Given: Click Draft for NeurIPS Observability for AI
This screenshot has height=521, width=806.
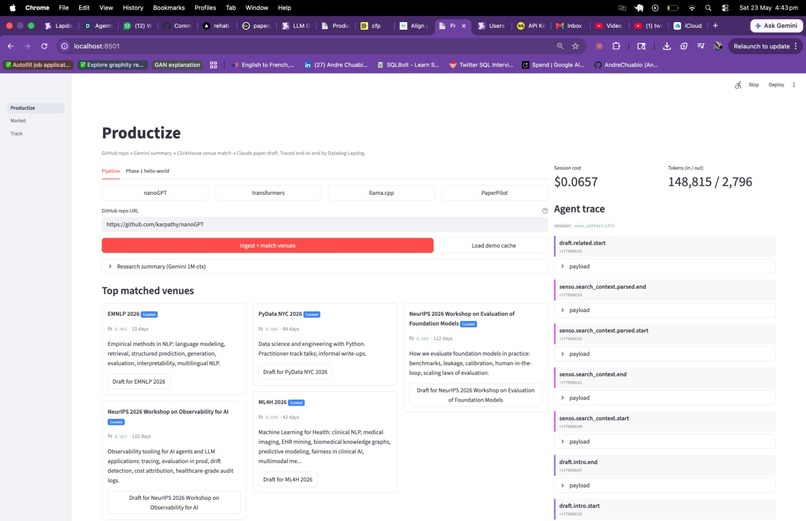Looking at the screenshot, I should (174, 503).
